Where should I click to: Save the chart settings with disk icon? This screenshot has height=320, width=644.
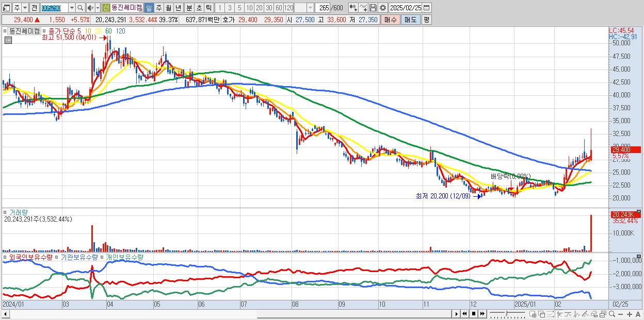coord(373,8)
